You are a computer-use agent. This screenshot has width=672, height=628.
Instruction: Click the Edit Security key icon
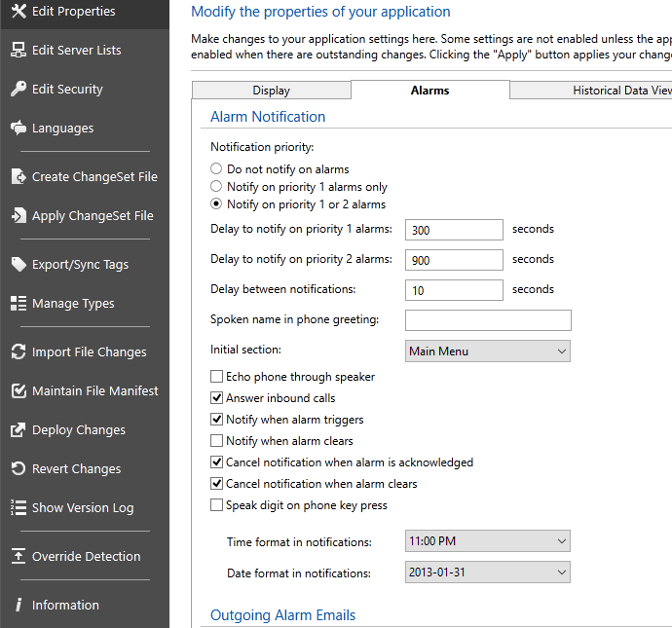[18, 90]
